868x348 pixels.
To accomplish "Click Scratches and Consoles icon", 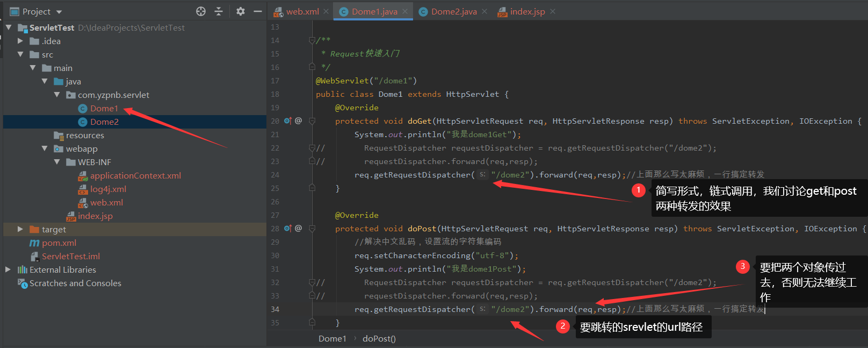I will (23, 283).
